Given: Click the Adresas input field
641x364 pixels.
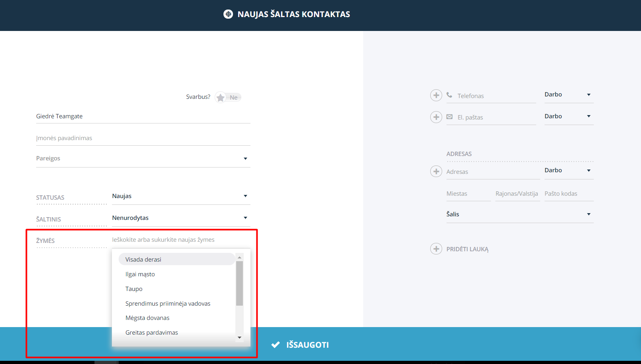Looking at the screenshot, I should [493, 172].
